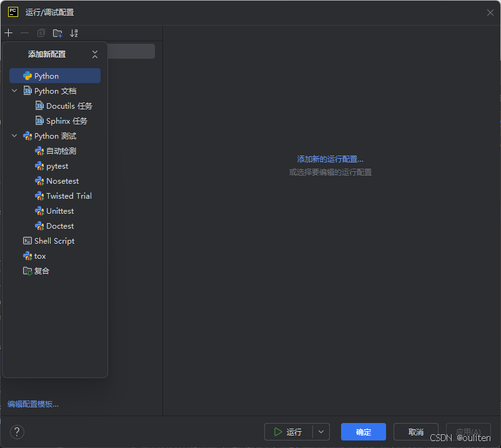Click the Doctest Python icon
This screenshot has width=501, height=448.
coord(39,226)
